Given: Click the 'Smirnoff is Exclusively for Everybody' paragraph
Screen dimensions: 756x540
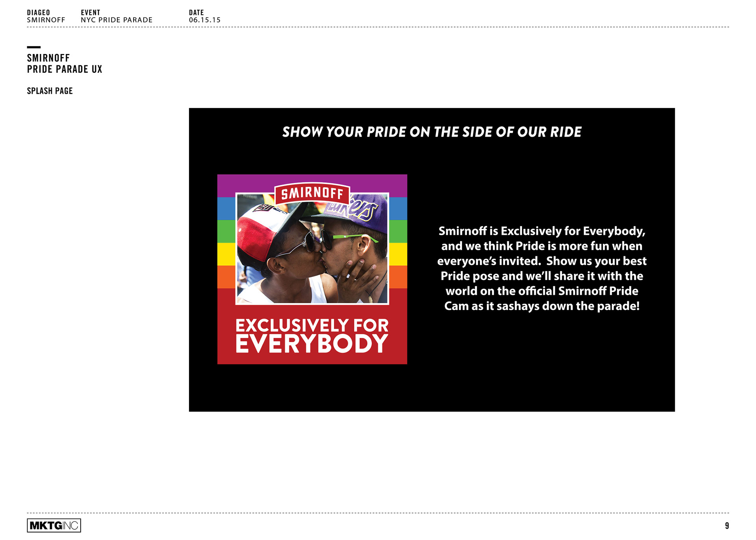Looking at the screenshot, I should (542, 268).
